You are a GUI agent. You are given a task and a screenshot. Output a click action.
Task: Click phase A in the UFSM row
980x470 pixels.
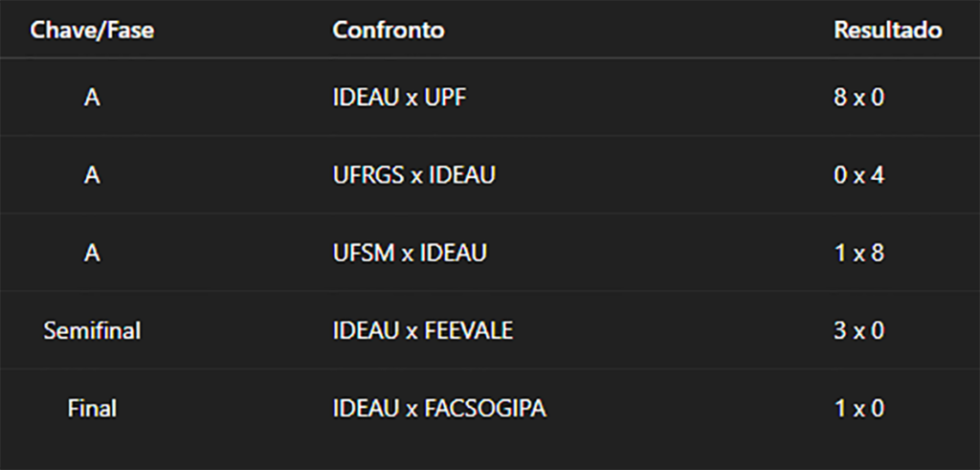(x=92, y=253)
